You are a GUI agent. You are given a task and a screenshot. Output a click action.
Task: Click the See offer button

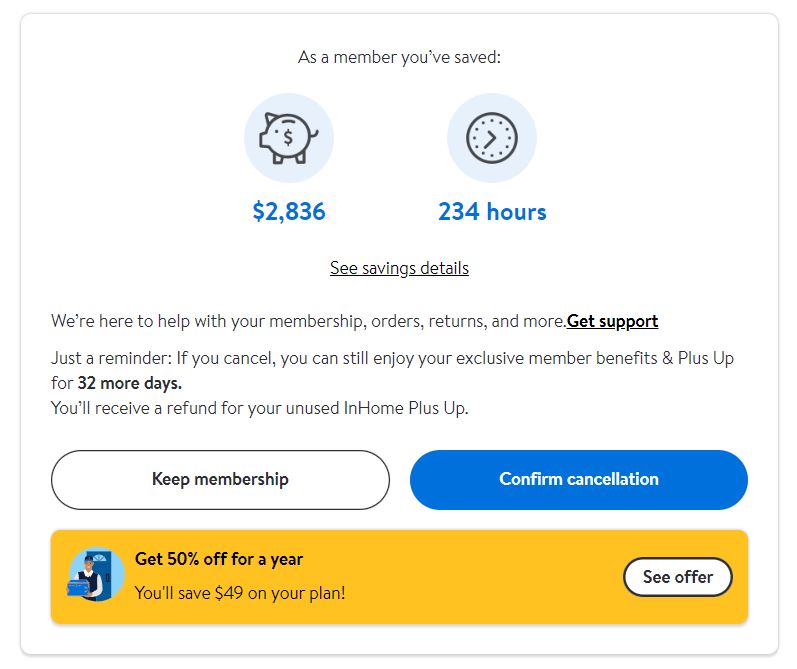[677, 577]
